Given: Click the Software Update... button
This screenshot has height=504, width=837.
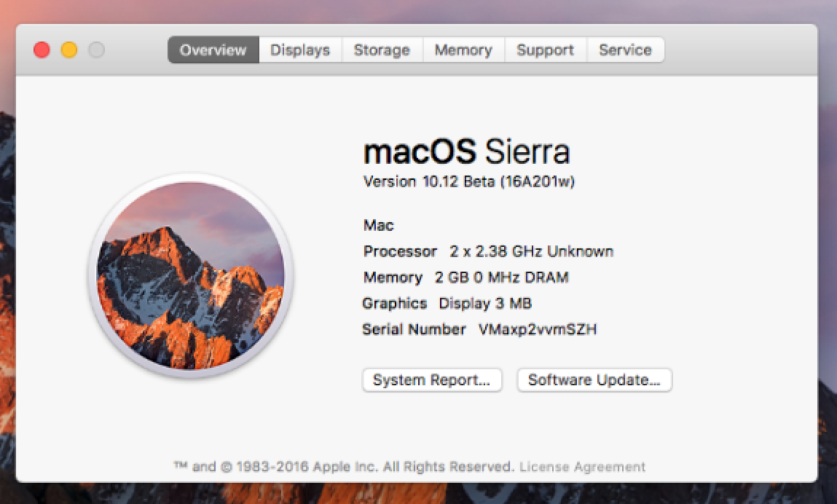Looking at the screenshot, I should pos(594,380).
